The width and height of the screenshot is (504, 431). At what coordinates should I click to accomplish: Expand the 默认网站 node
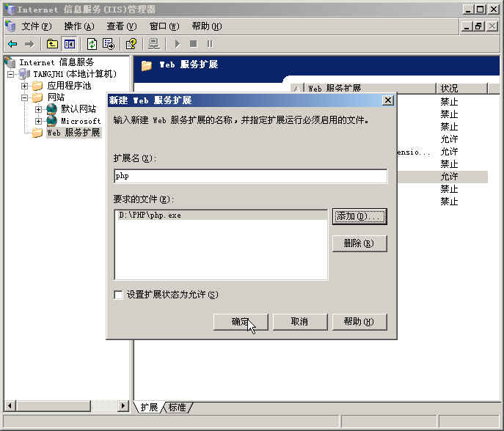tap(38, 109)
